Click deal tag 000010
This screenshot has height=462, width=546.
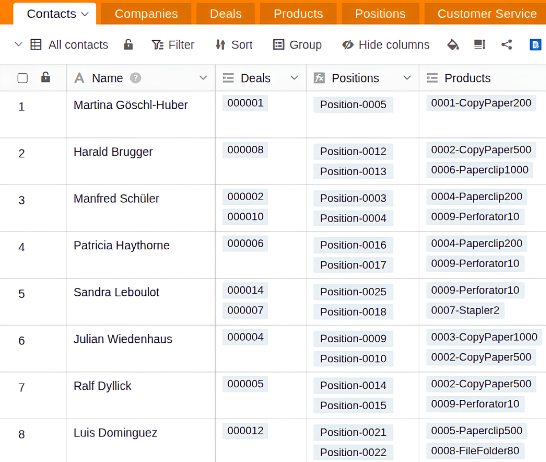(x=245, y=217)
